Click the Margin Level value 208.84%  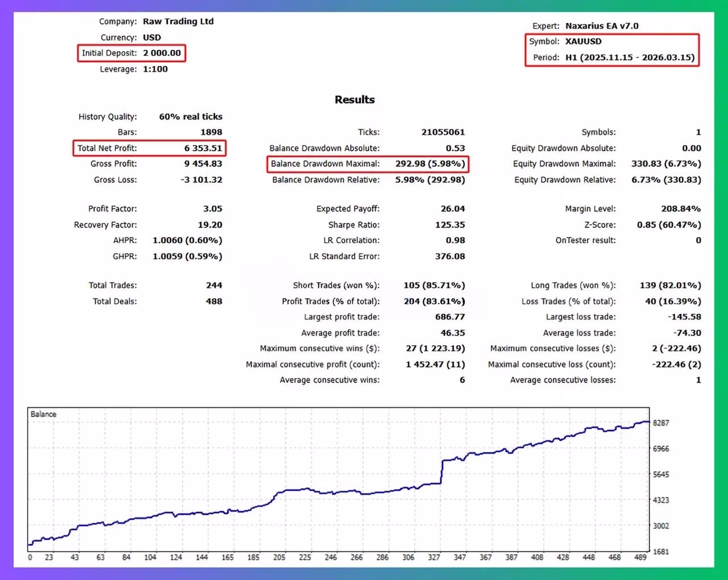click(x=681, y=209)
